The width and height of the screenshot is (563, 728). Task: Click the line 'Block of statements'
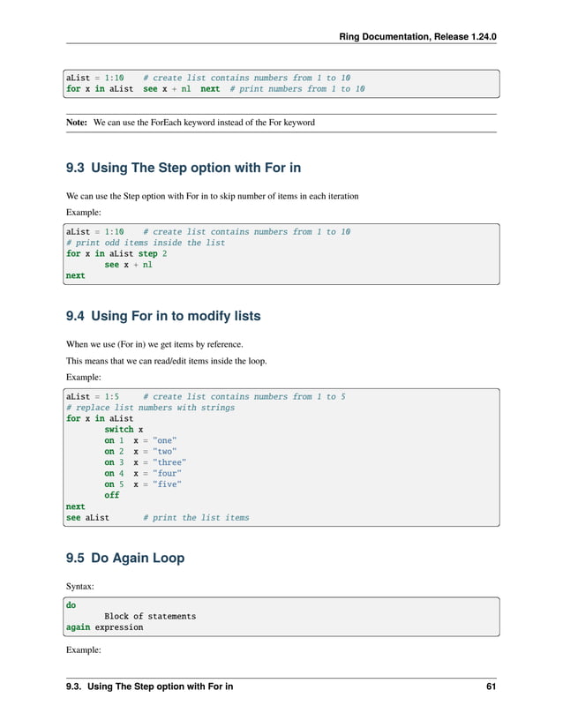(150, 616)
